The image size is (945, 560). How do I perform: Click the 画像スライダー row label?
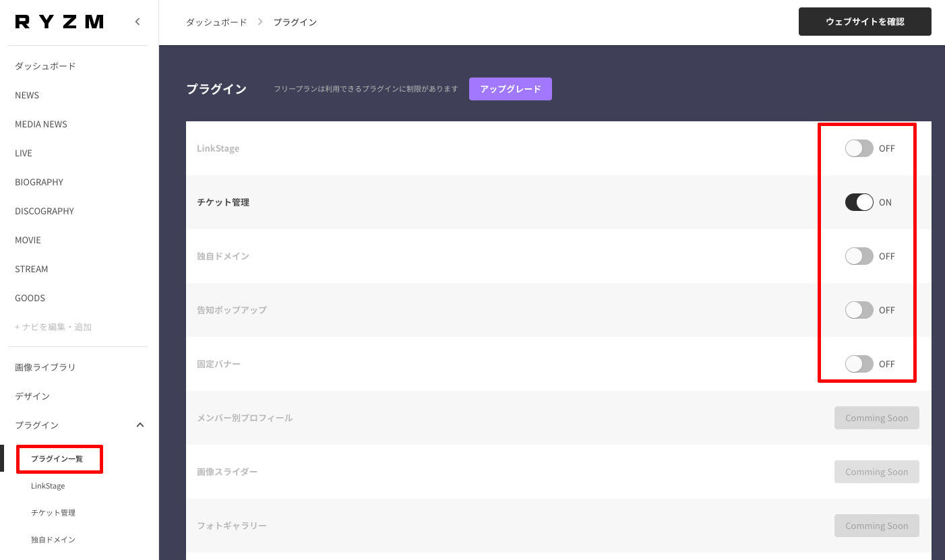(227, 472)
